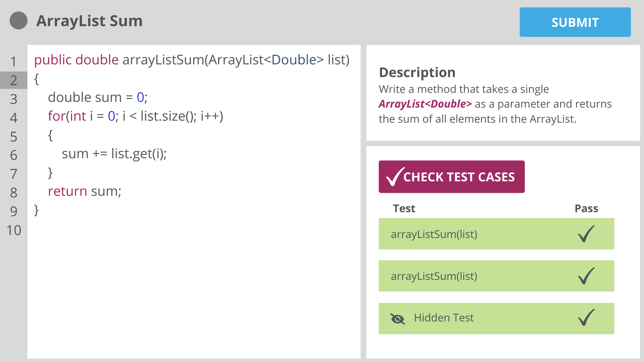Click the Pass column header label
This screenshot has height=362, width=644.
(x=587, y=208)
